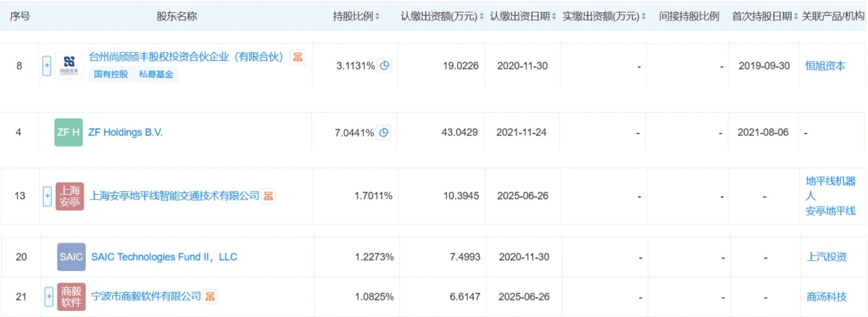Select the 私募基金 tag
This screenshot has height=317, width=868.
pyautogui.click(x=156, y=74)
